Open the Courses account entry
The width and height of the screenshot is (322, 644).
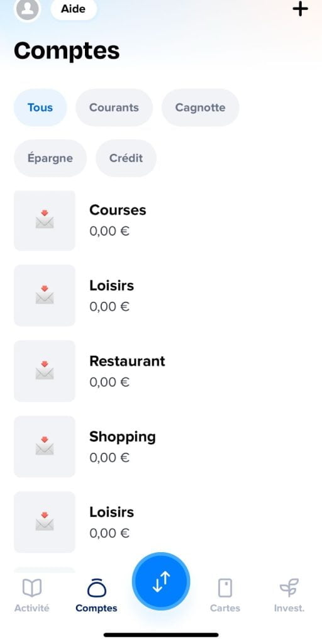(161, 220)
